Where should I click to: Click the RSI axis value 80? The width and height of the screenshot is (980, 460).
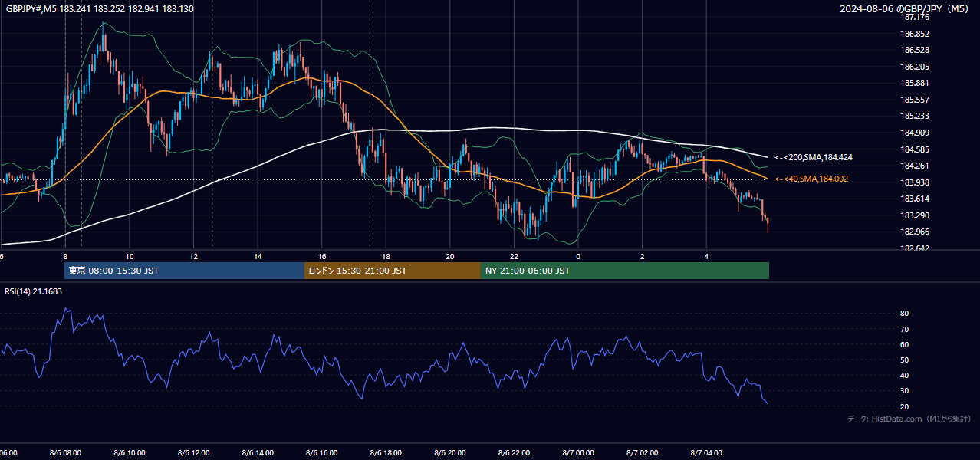(905, 314)
